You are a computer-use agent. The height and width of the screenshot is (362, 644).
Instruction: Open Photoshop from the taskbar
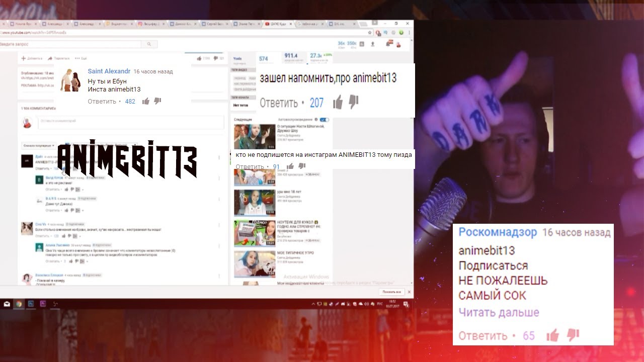pos(31,304)
